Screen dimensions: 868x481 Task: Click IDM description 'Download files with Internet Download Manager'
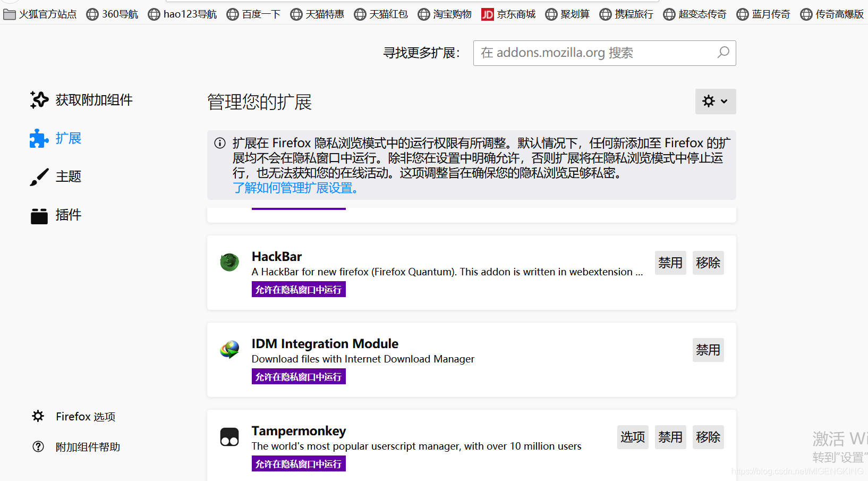[363, 359]
